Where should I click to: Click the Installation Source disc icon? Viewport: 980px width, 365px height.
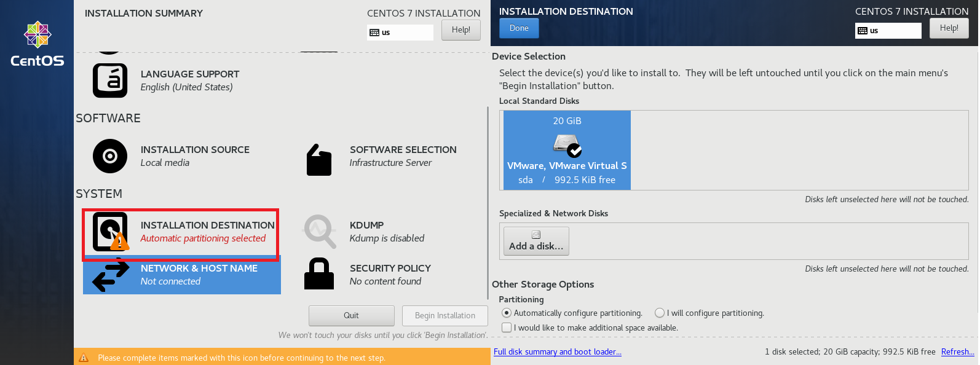pyautogui.click(x=110, y=156)
